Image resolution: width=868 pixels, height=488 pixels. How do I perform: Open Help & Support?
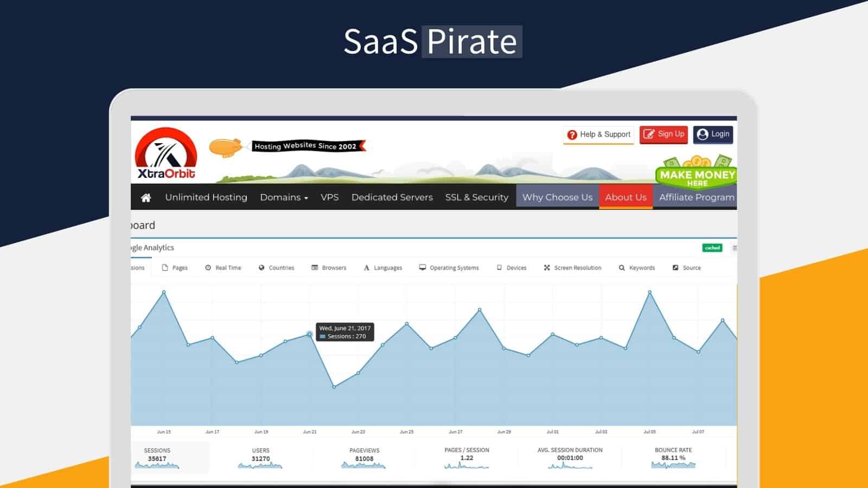(x=597, y=134)
